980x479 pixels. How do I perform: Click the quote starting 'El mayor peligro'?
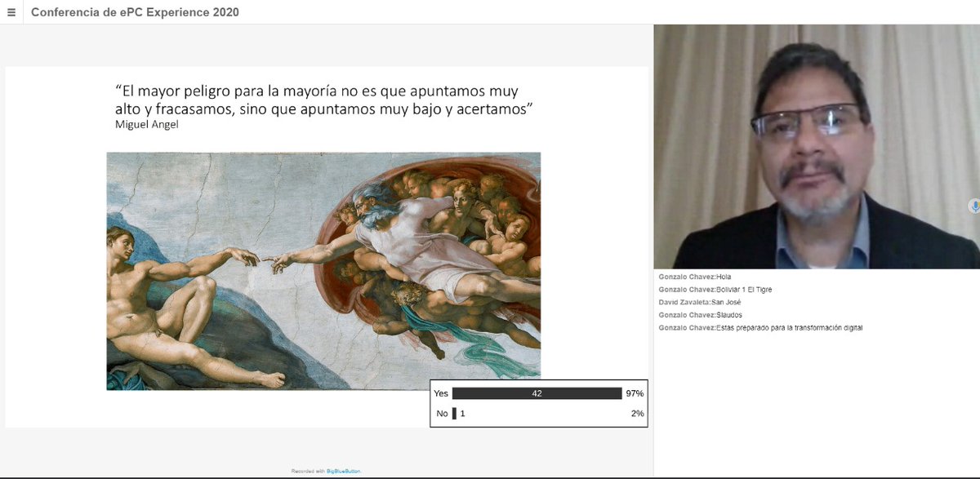[x=324, y=100]
